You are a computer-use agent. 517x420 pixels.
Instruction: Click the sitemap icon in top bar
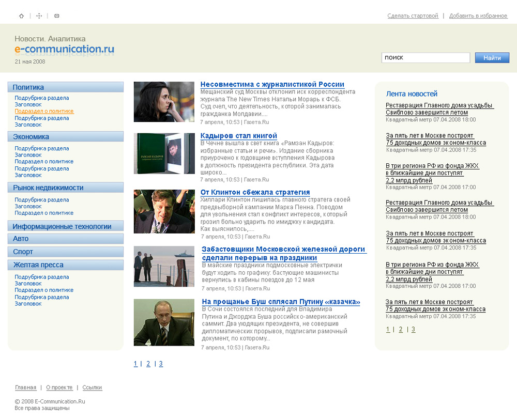pyautogui.click(x=39, y=16)
